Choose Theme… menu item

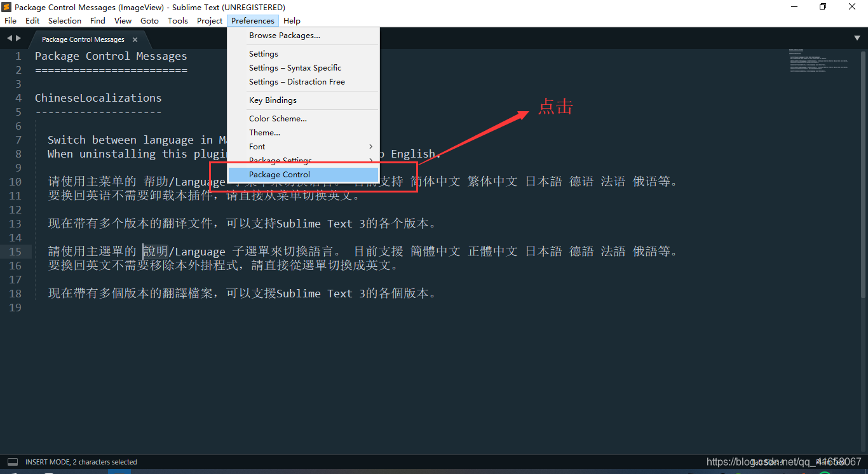click(x=303, y=133)
